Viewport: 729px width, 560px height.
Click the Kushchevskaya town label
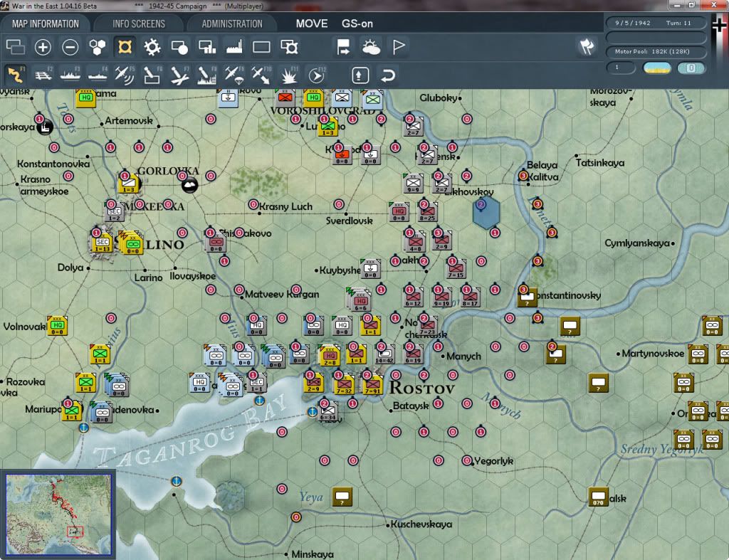[x=421, y=524]
